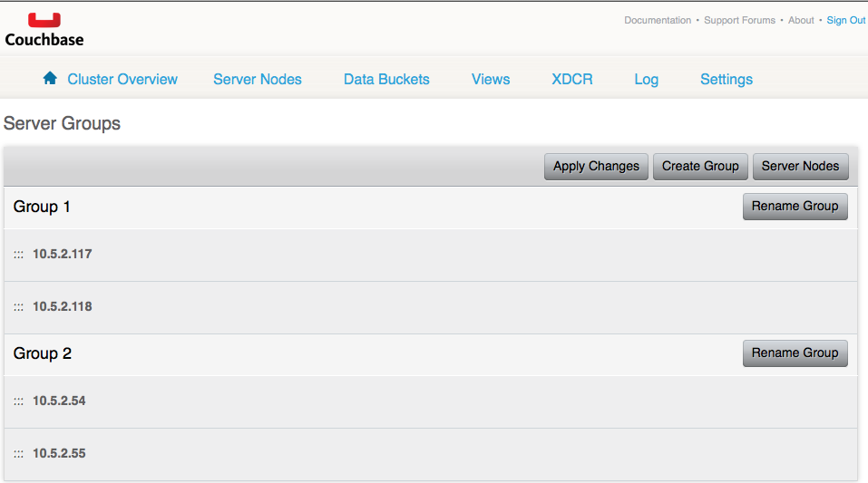Image resolution: width=868 pixels, height=483 pixels.
Task: Visit the Support Forums link
Action: pyautogui.click(x=739, y=20)
